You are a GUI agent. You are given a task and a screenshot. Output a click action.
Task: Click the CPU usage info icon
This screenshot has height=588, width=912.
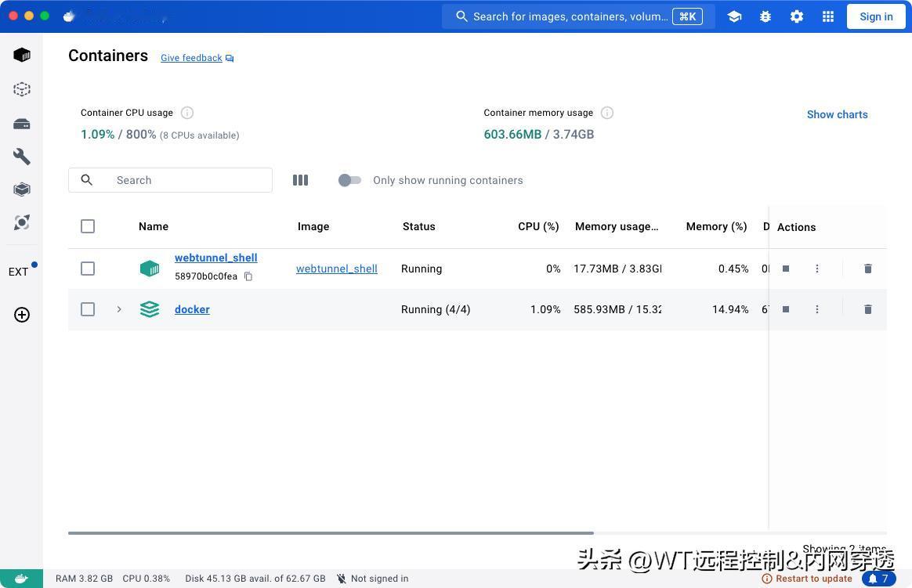(186, 113)
